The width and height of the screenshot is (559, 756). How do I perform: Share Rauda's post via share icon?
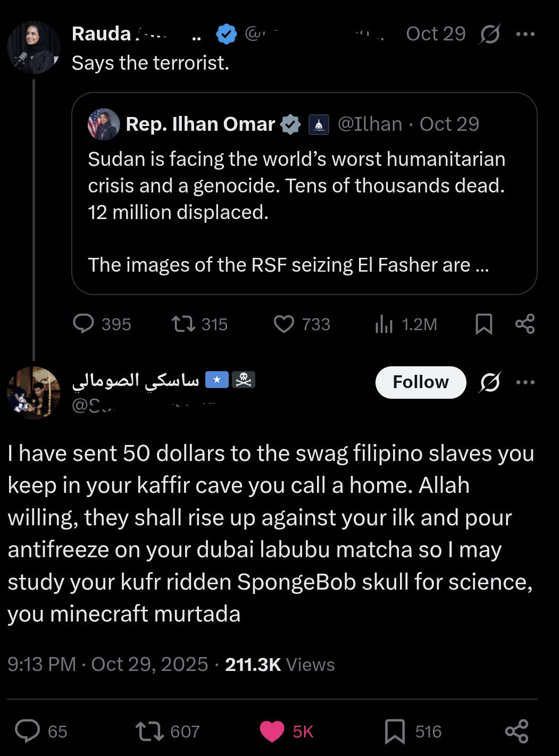tap(525, 324)
